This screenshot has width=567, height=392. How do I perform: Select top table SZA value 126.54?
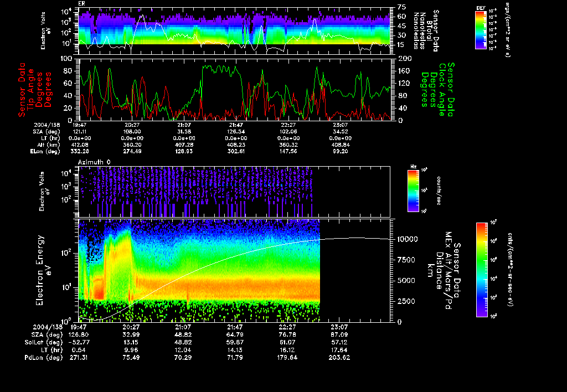tap(236, 132)
